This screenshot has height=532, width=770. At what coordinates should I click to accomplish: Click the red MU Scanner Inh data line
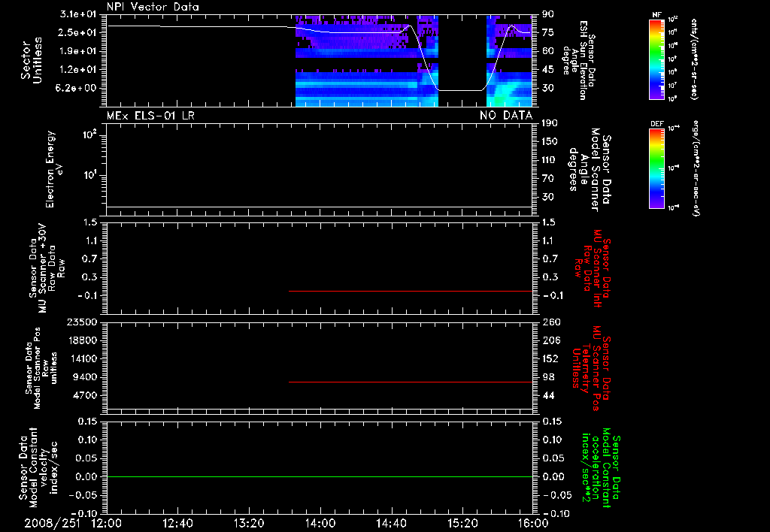point(411,291)
